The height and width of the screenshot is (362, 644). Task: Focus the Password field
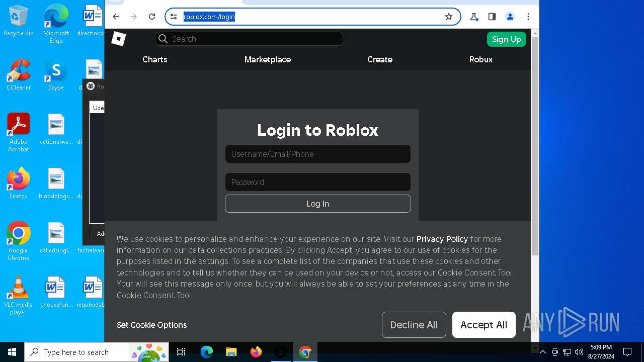tap(318, 182)
